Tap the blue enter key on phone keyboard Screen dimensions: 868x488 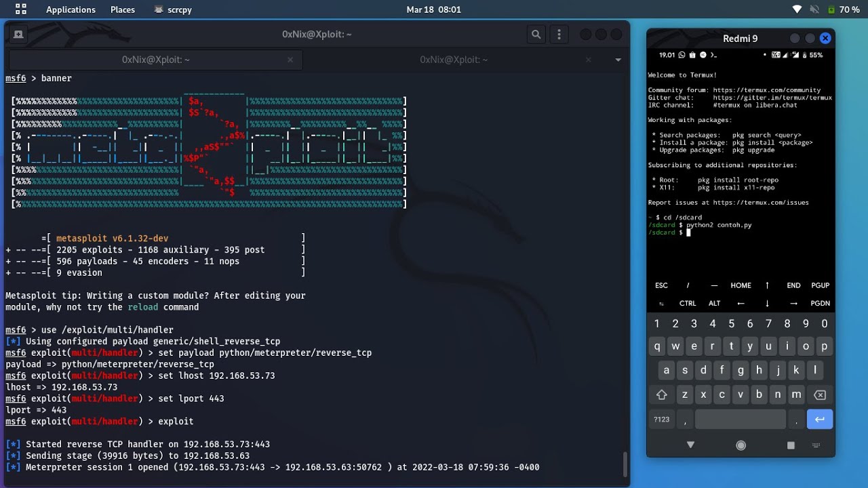[820, 420]
